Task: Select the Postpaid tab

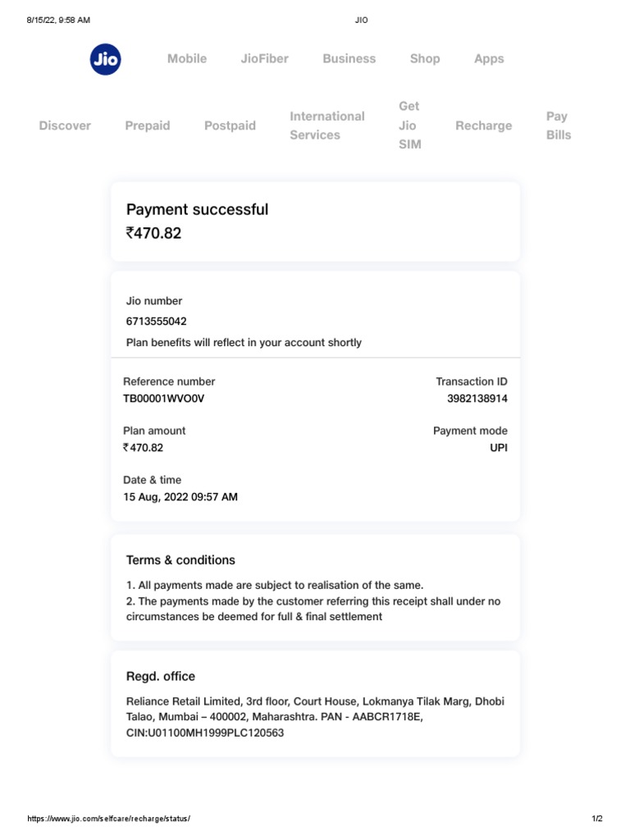Action: click(230, 126)
